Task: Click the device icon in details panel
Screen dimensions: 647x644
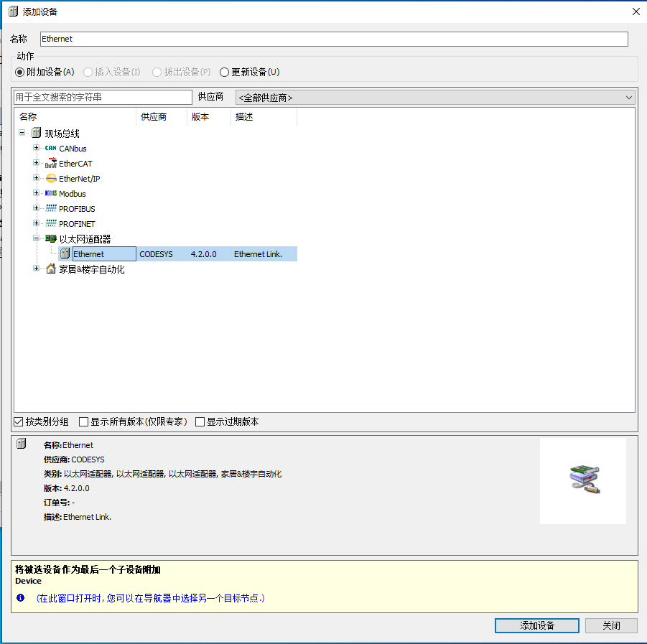Action: coord(22,444)
